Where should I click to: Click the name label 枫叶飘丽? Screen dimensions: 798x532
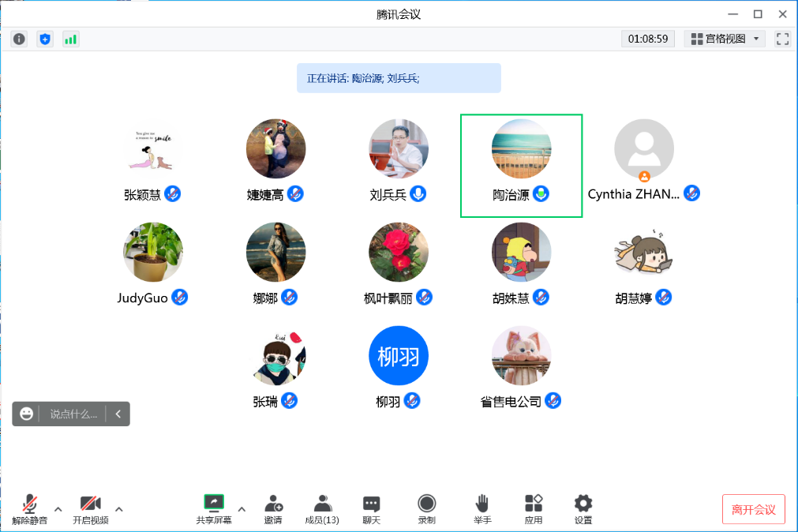point(388,298)
